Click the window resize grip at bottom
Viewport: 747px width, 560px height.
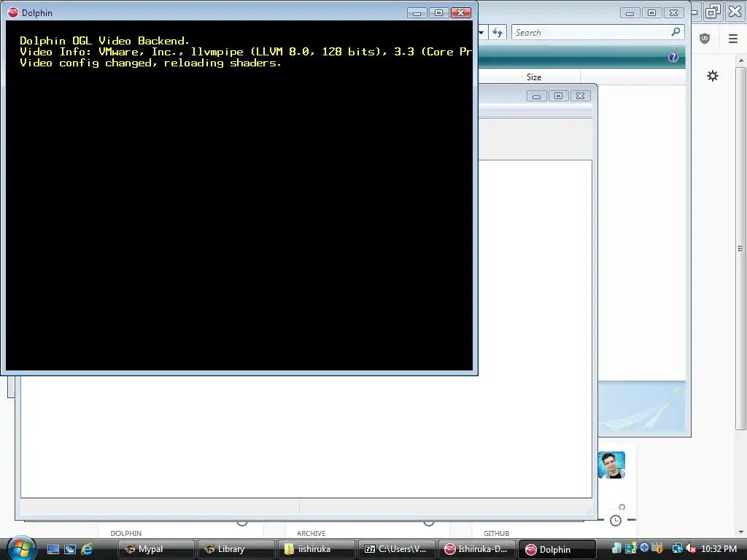(588, 510)
